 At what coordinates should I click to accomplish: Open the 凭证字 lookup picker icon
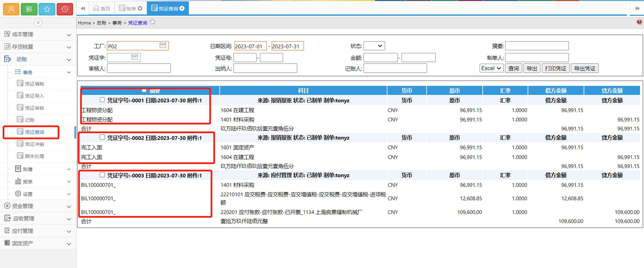click(135, 57)
